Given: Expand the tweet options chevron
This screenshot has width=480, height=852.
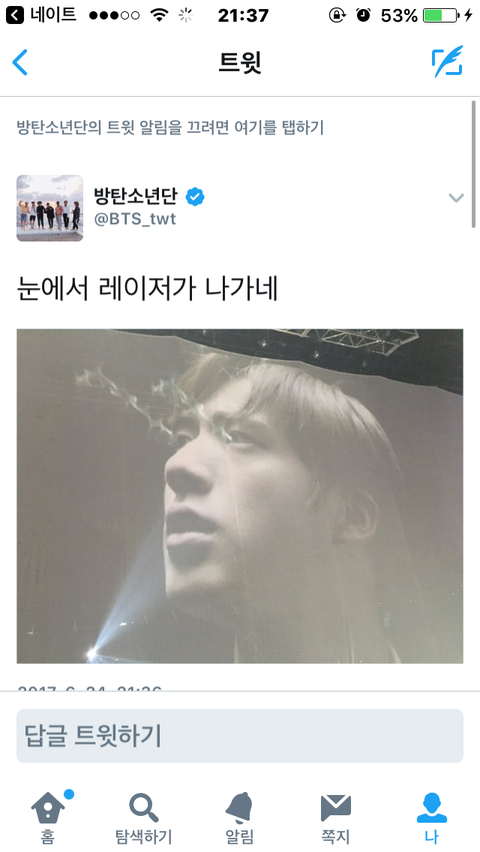Looking at the screenshot, I should pos(456,198).
